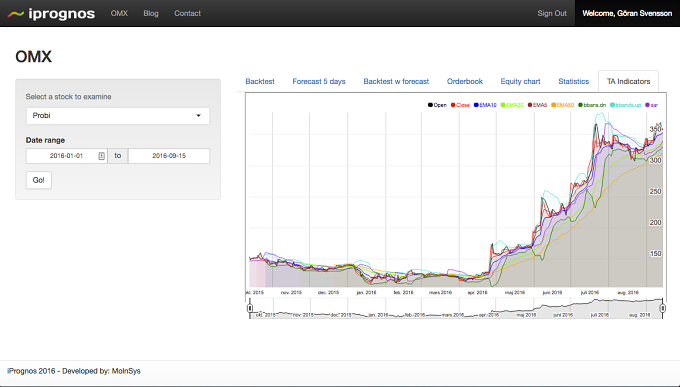Open the Contact page

point(187,13)
